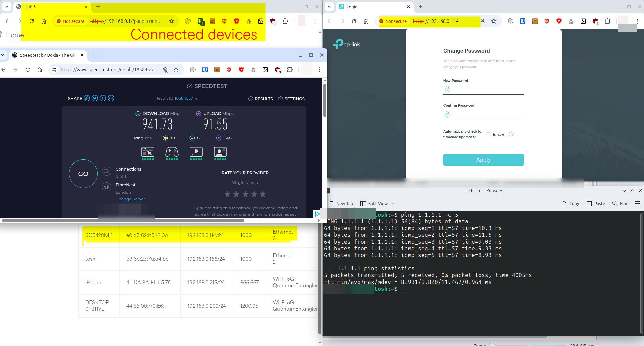Image resolution: width=644 pixels, height=346 pixels.
Task: Click the zoom magnifier icon in the Login address bar
Action: [483, 21]
